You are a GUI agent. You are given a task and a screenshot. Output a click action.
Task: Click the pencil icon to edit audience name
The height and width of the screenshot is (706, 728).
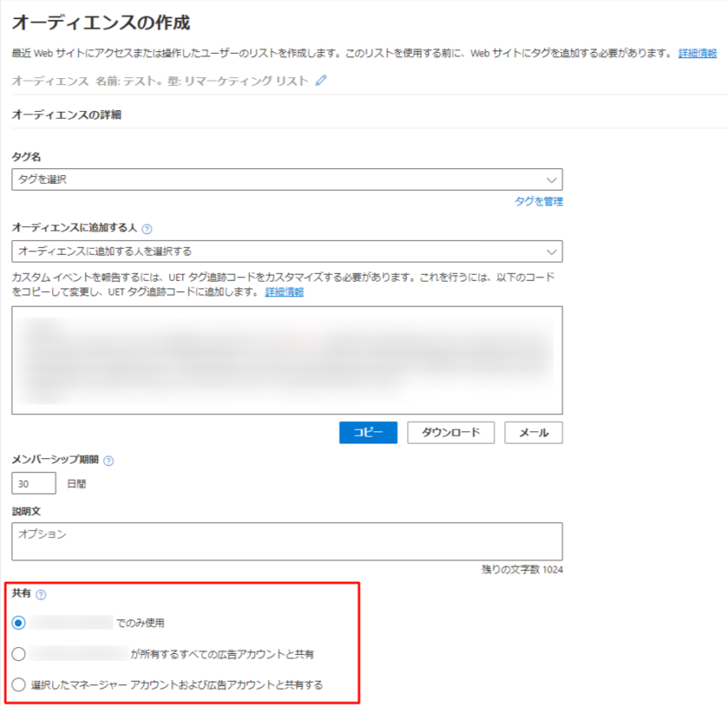coord(322,81)
